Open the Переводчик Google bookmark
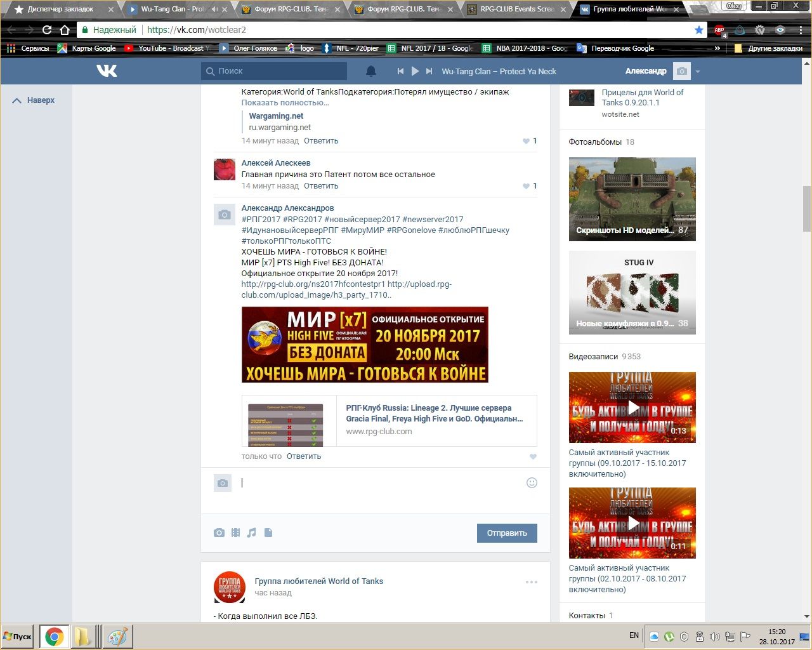This screenshot has width=812, height=650. tap(615, 48)
